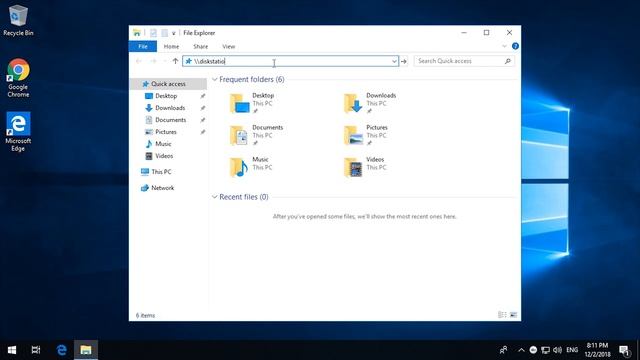Open recent locations dropdown arrow
Screen dimensions: 640x360
click(x=164, y=61)
